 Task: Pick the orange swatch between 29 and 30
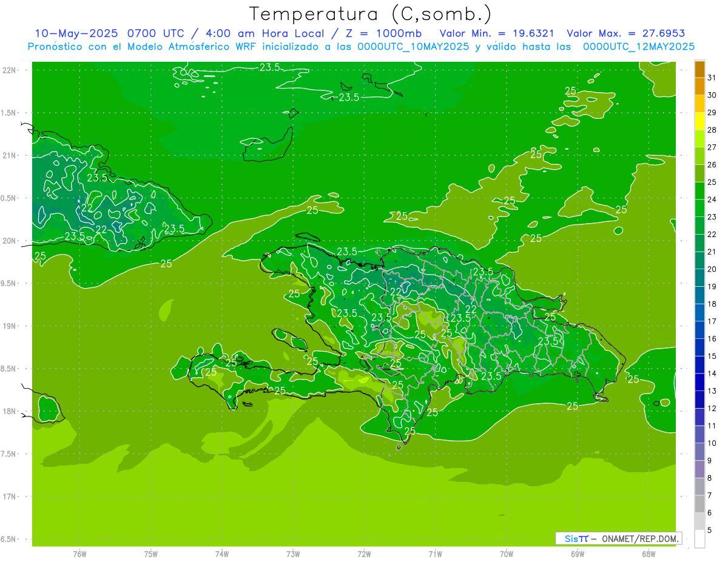(x=699, y=104)
